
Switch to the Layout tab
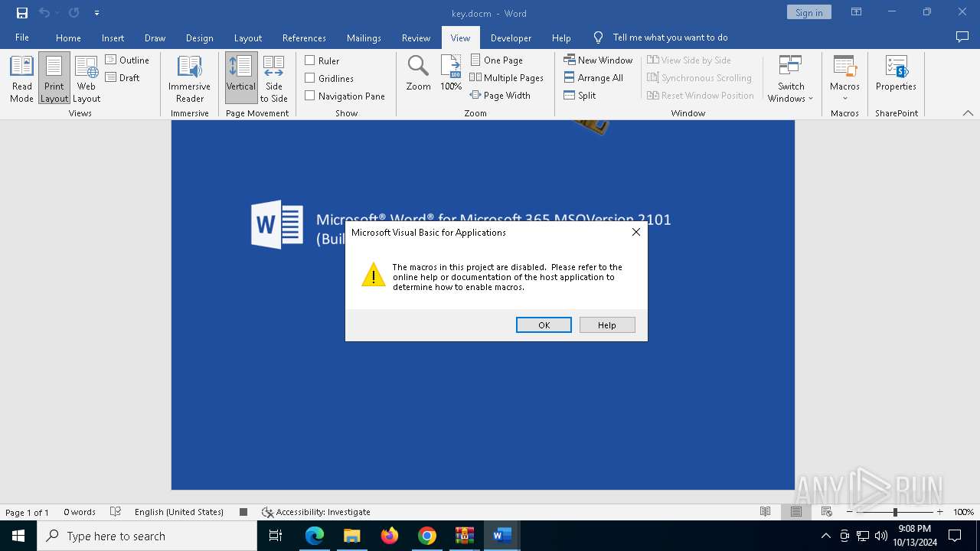(x=247, y=37)
